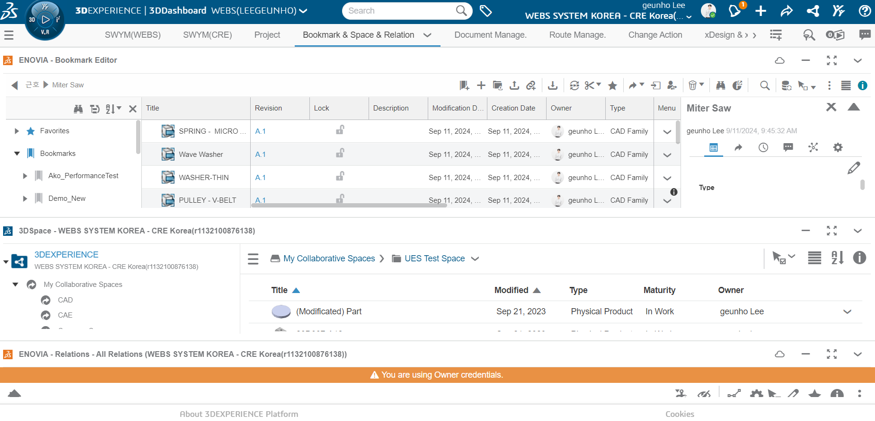Image resolution: width=875 pixels, height=421 pixels.
Task: Expand the Favorites tree node
Action: [17, 131]
